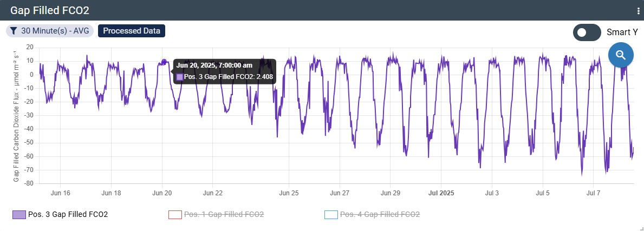
Task: Click the funnel filter icon
Action: point(14,31)
